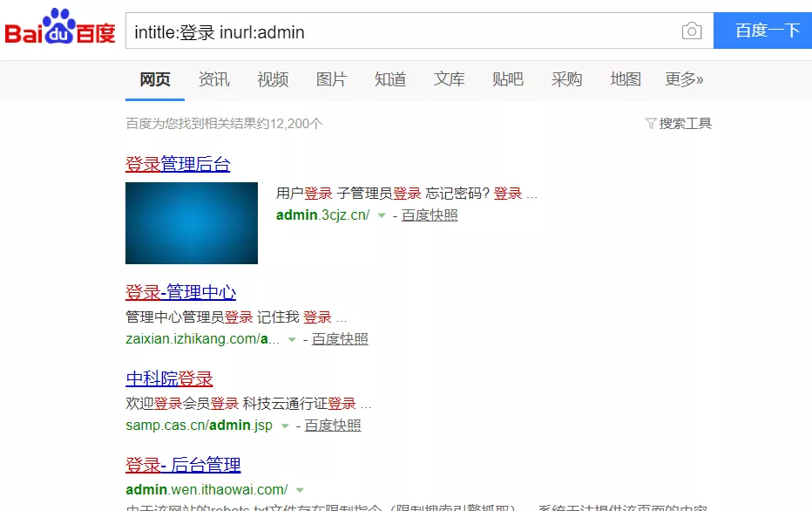Expand dropdown arrow next to admin.wen.ithaowai.com
Viewport: 812px width, 511px height.
point(300,490)
